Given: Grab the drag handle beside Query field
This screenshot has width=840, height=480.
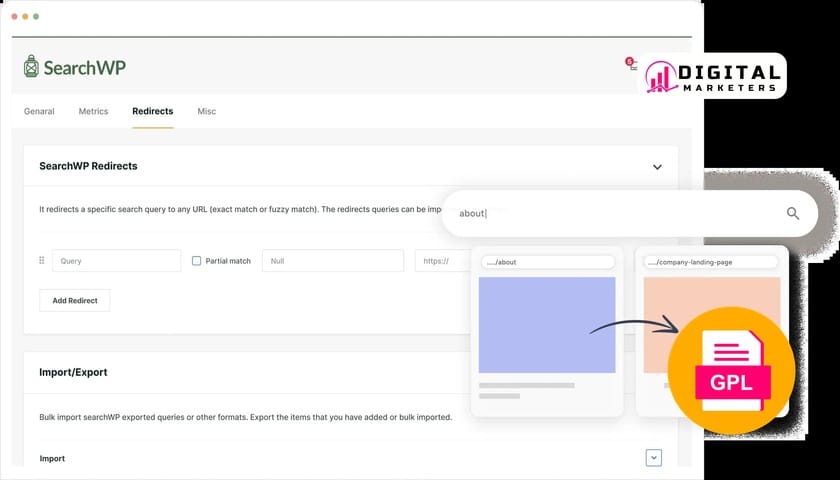Looking at the screenshot, I should [x=41, y=261].
